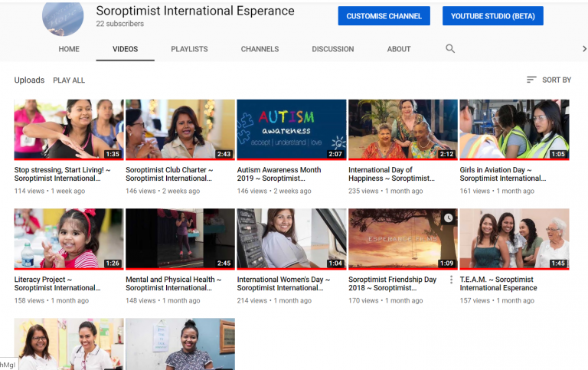
Task: Open the Playlists tab
Action: pos(189,49)
